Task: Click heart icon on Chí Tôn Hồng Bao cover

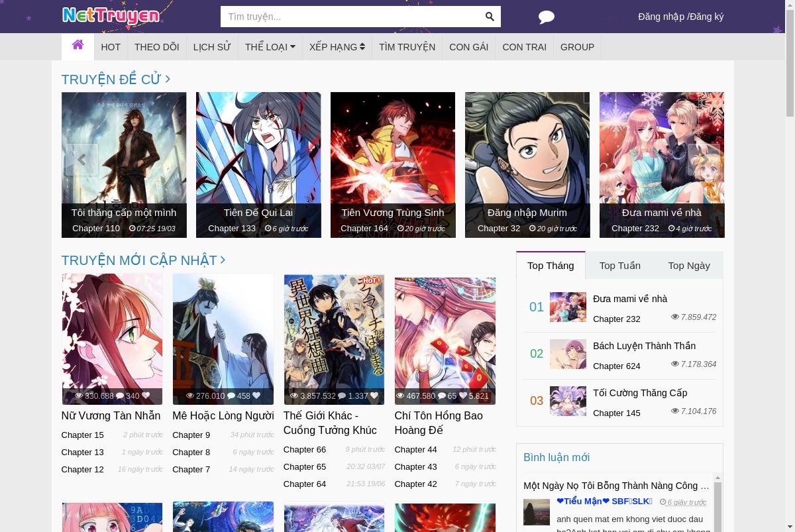Action: pos(463,396)
